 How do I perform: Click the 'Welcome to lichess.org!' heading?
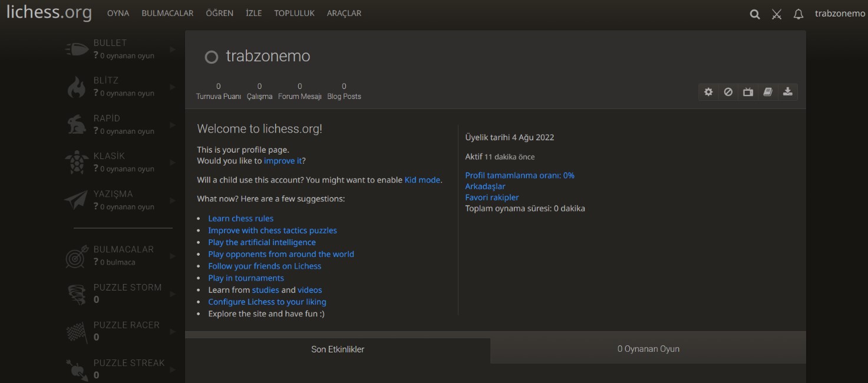click(260, 129)
